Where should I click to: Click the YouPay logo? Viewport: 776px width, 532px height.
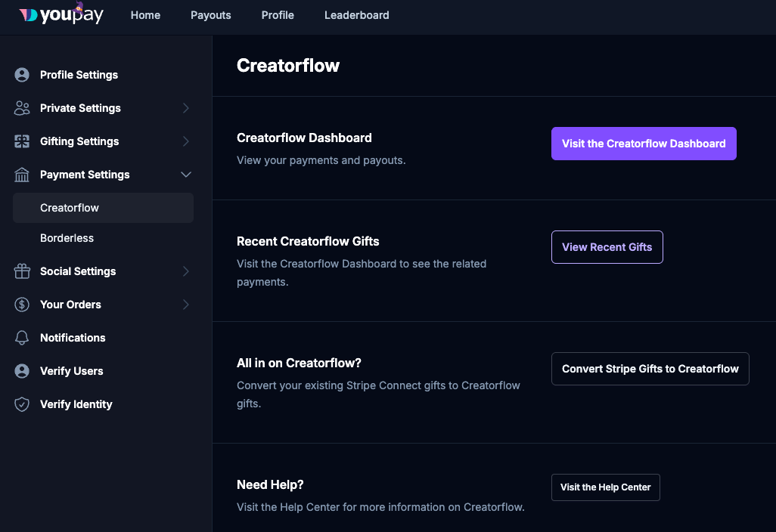coord(61,15)
